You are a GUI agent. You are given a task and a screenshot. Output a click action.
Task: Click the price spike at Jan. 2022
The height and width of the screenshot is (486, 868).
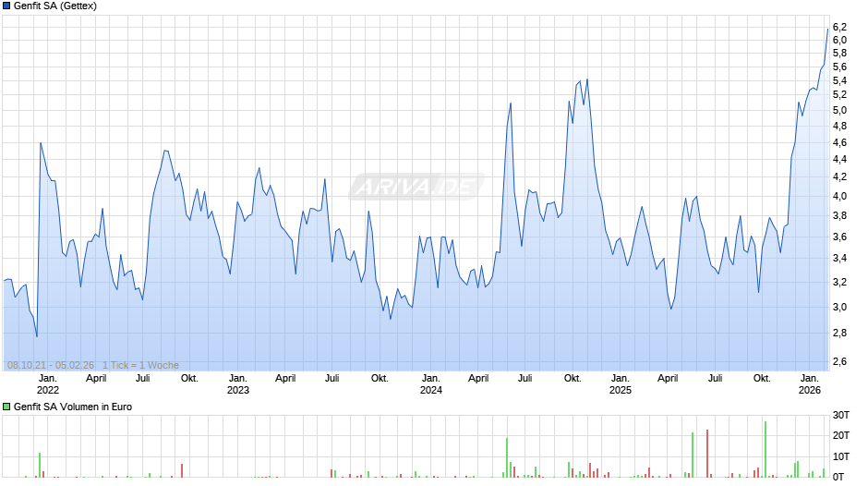coord(41,143)
